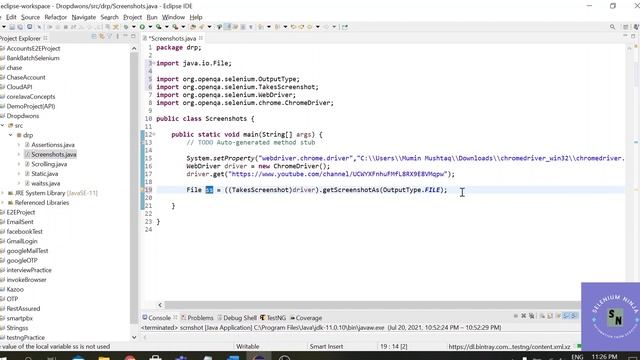
Task: Expand Referenced Libraries node
Action: [x=2, y=202]
